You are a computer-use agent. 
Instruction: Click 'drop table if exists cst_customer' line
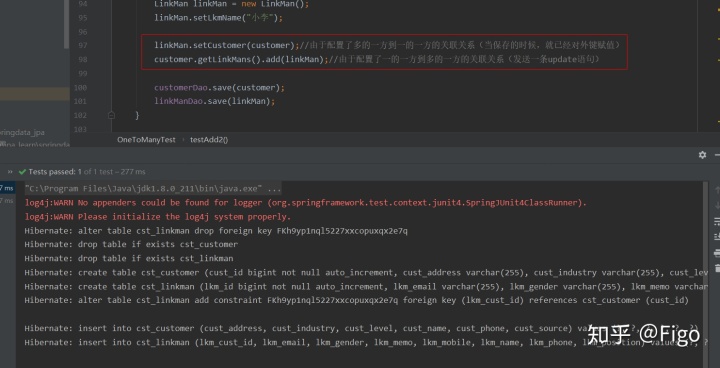[x=131, y=244]
